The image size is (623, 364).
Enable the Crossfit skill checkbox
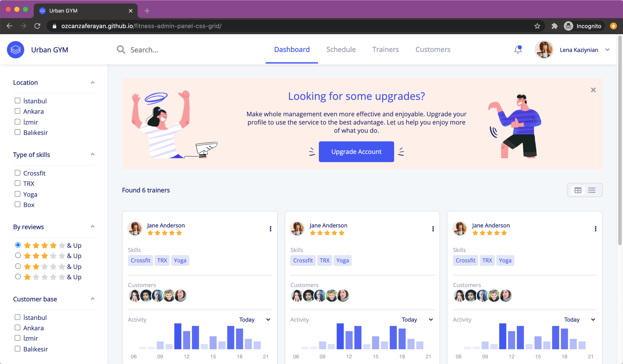coord(17,173)
